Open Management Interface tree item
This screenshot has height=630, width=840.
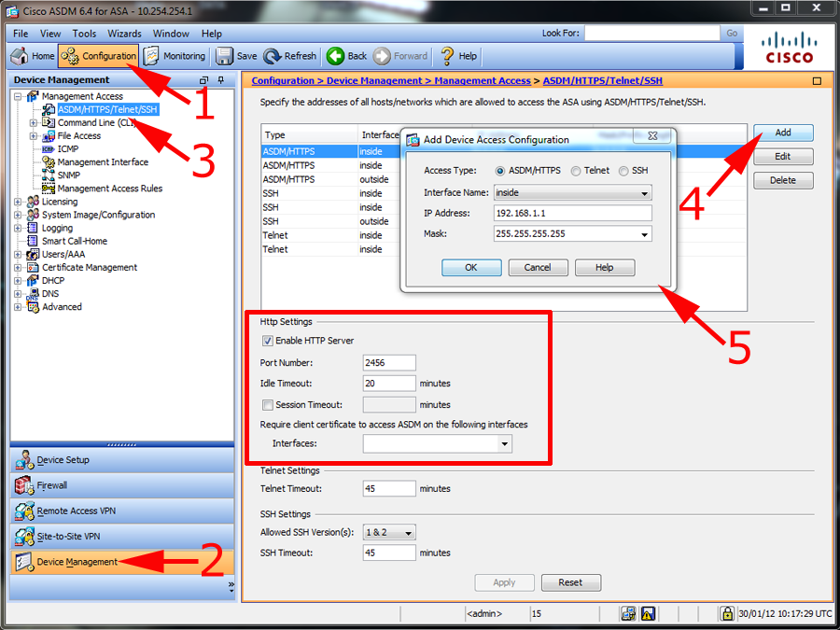pyautogui.click(x=103, y=161)
